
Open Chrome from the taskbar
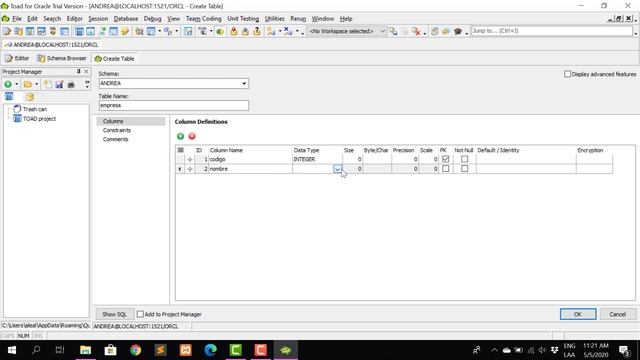click(136, 350)
